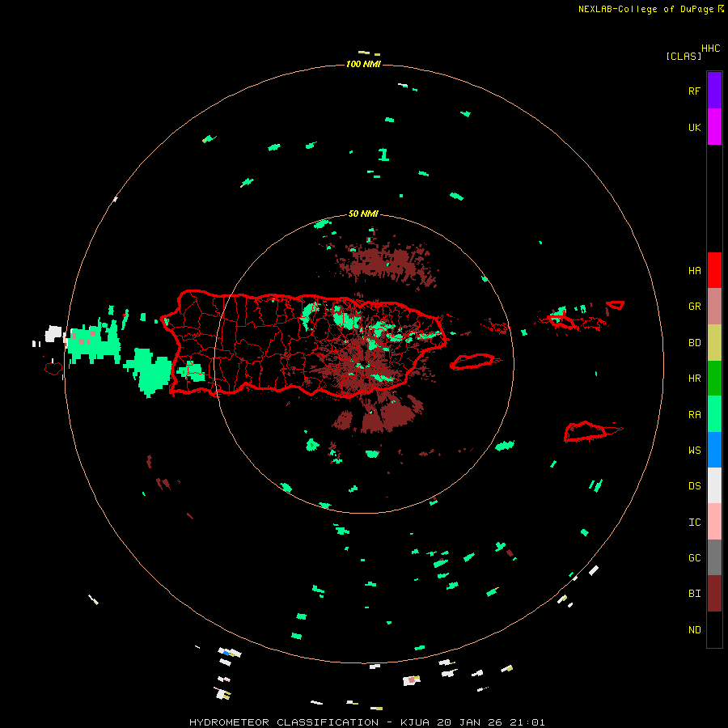Click the RF purple legend swatch
This screenshot has width=728, height=728.
point(714,91)
